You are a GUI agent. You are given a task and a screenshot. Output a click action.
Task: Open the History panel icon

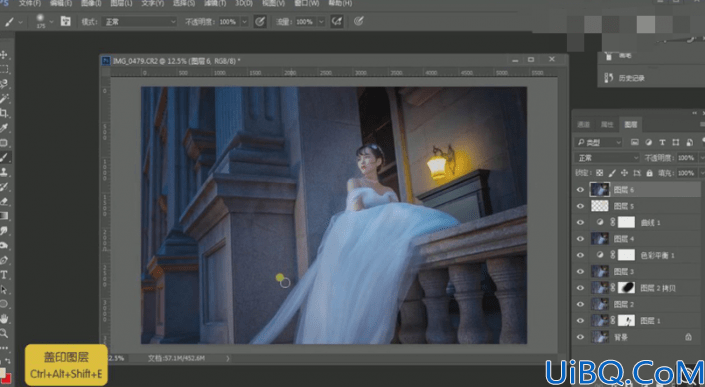pyautogui.click(x=609, y=78)
